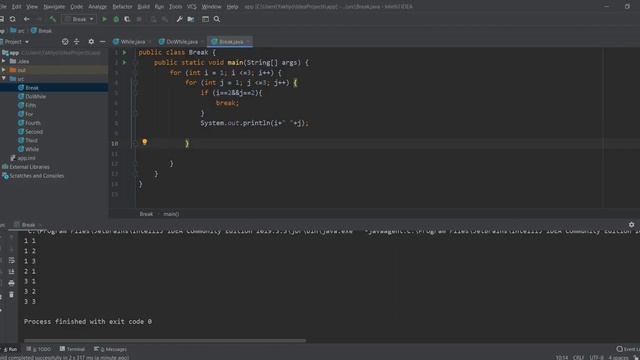Click the Debug bug icon
The height and width of the screenshot is (360, 640).
click(116, 19)
